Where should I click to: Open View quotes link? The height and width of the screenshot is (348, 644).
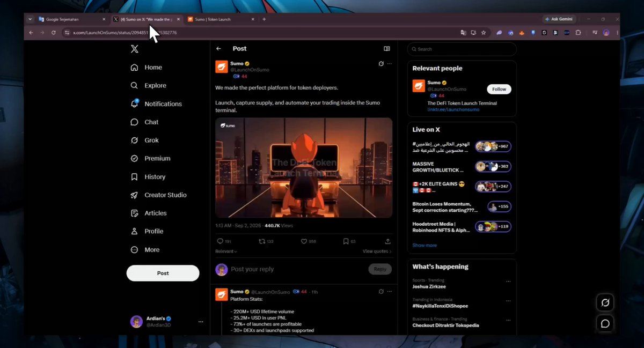(x=377, y=251)
